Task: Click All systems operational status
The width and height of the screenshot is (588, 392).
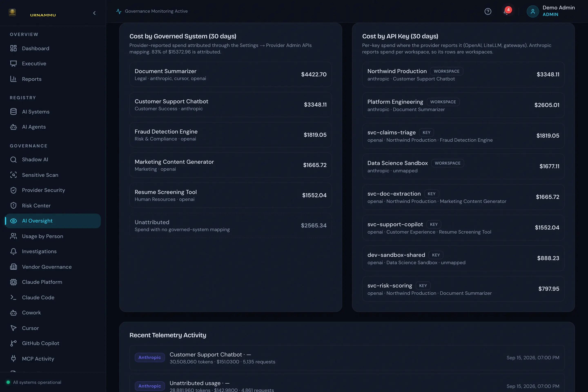Action: (34, 382)
